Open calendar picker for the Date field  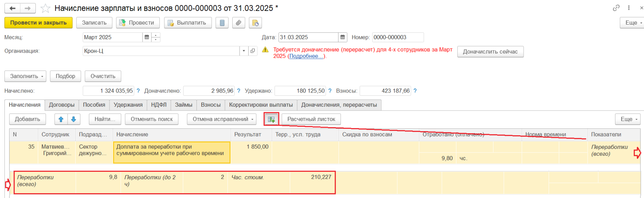click(343, 37)
